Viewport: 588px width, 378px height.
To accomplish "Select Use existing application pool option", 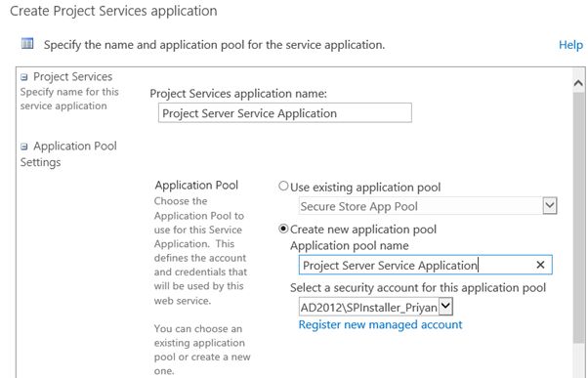I will pyautogui.click(x=283, y=186).
